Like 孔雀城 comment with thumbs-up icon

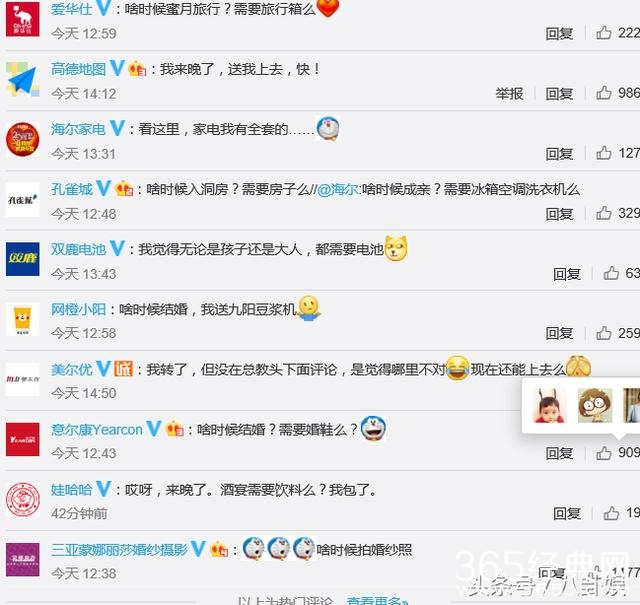(x=604, y=213)
